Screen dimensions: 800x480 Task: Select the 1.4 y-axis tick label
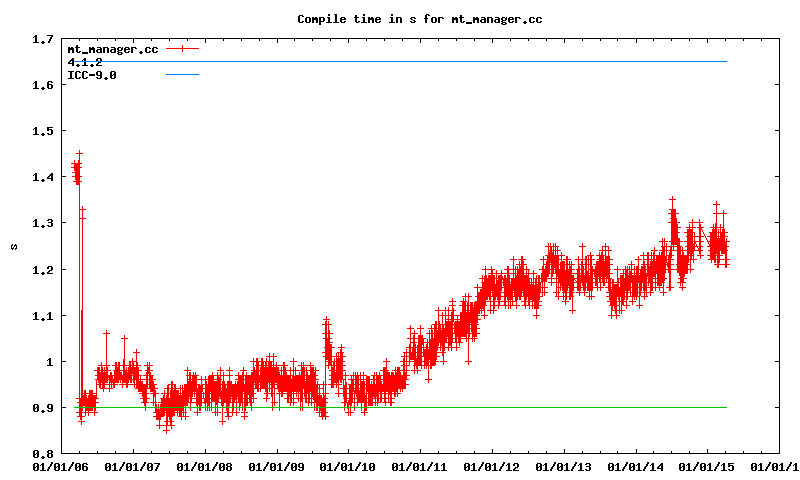coord(42,178)
